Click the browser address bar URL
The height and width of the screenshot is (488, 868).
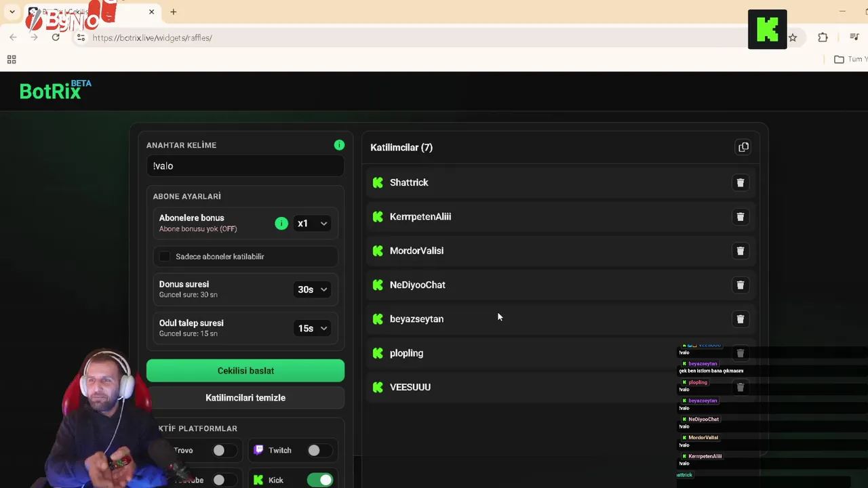[x=153, y=38]
